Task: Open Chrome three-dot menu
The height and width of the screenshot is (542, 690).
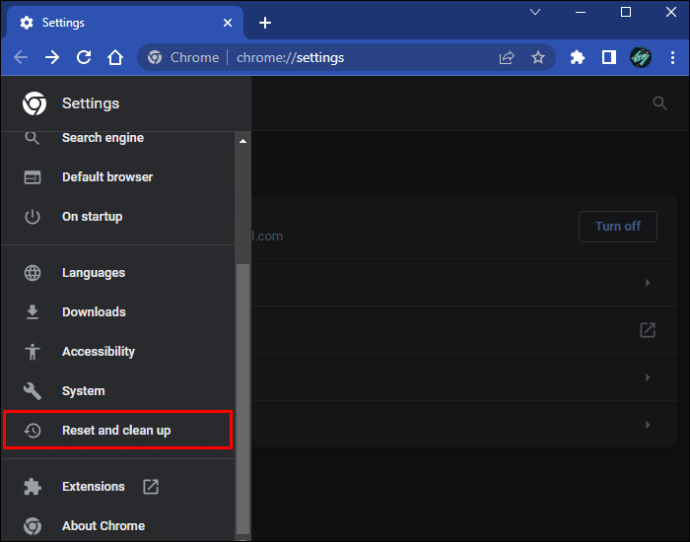Action: click(x=672, y=57)
